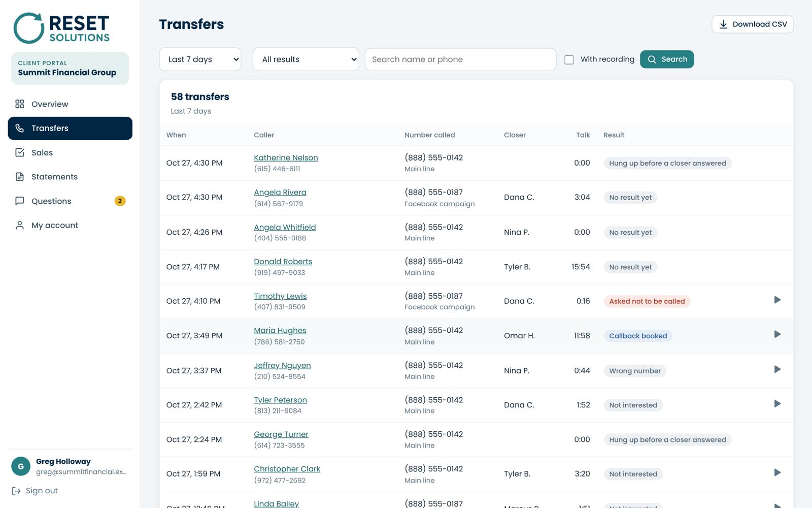Click the 58 transfers heading

200,97
